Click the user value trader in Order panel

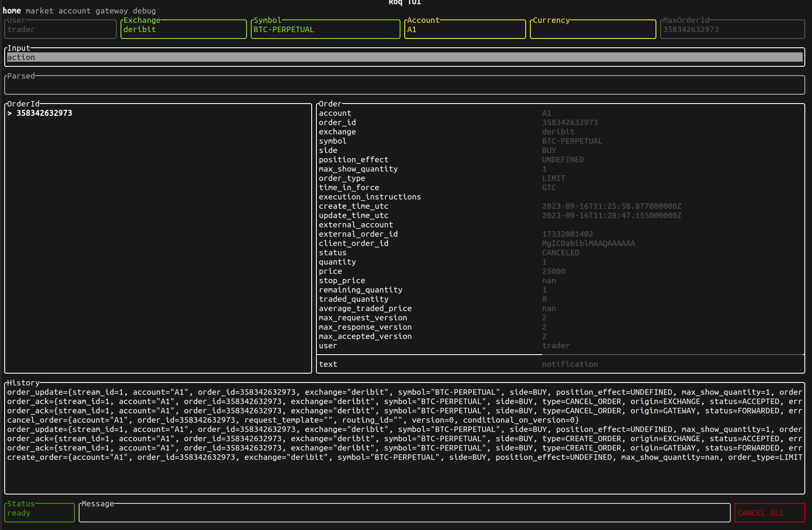point(556,345)
